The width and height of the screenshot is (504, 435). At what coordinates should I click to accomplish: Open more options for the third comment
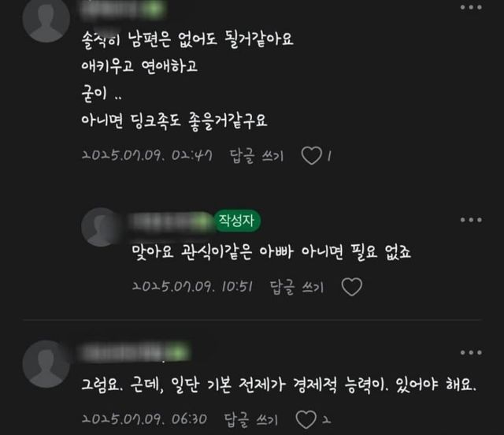pyautogui.click(x=471, y=352)
